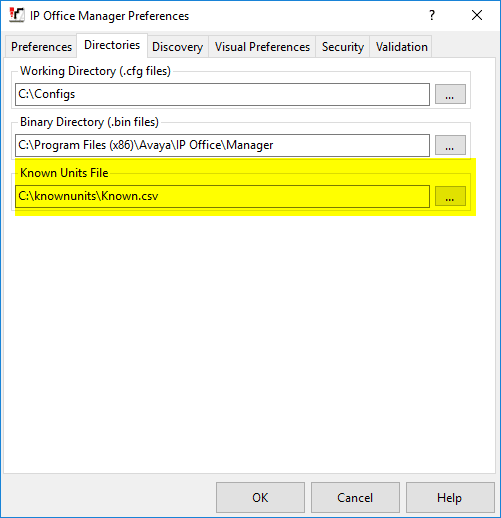Click the Working Directory path field
The width and height of the screenshot is (501, 518).
click(222, 94)
